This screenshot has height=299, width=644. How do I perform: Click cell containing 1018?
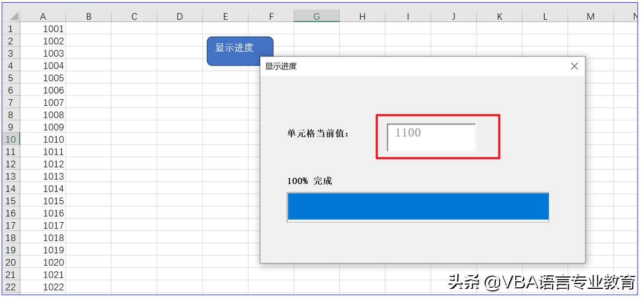point(43,238)
